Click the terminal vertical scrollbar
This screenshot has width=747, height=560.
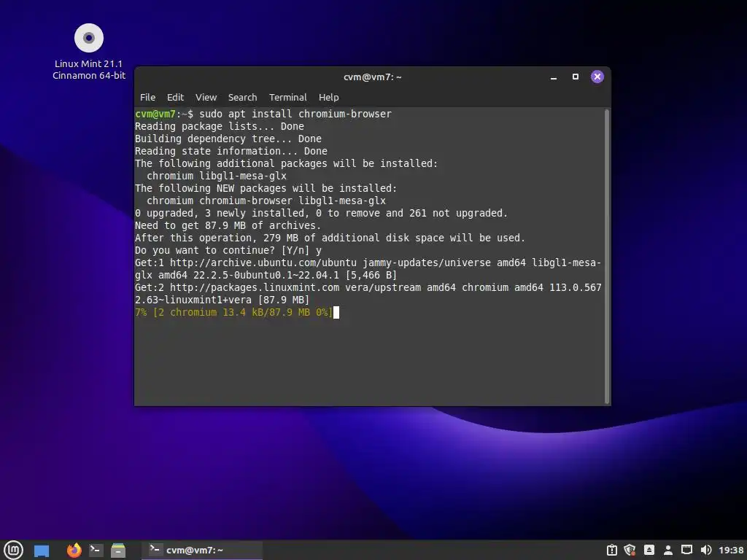pyautogui.click(x=607, y=256)
